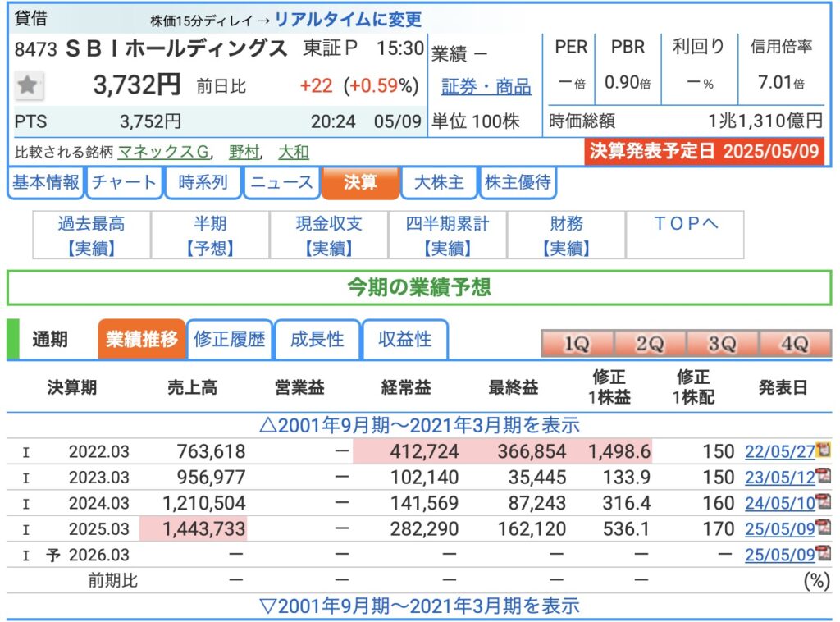Switch to 基本情報 tab
The width and height of the screenshot is (840, 622).
click(x=46, y=183)
